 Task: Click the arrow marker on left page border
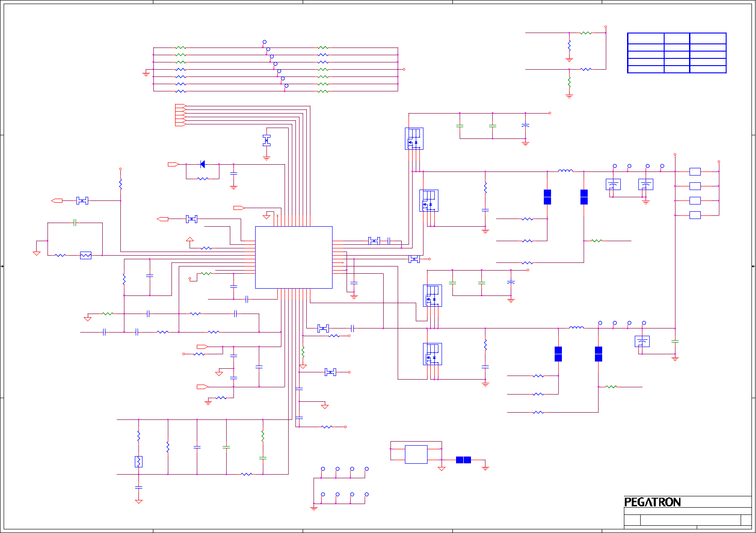[2, 266]
